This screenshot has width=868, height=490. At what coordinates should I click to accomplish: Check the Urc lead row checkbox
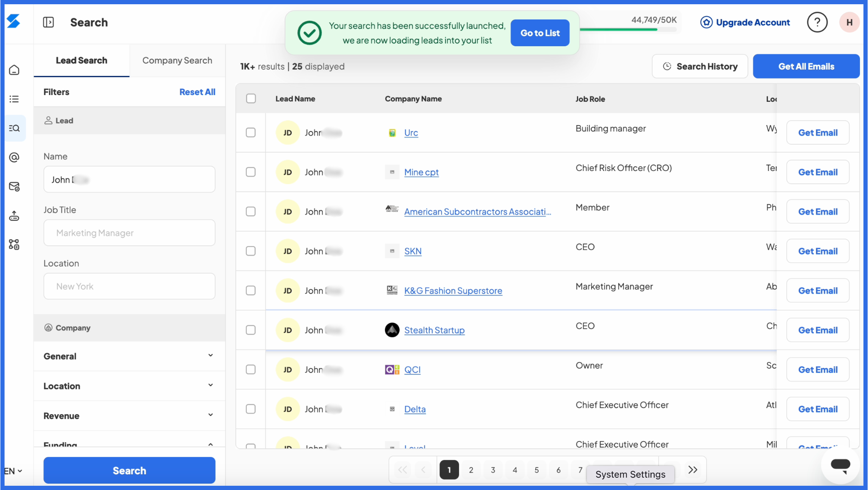tap(251, 132)
